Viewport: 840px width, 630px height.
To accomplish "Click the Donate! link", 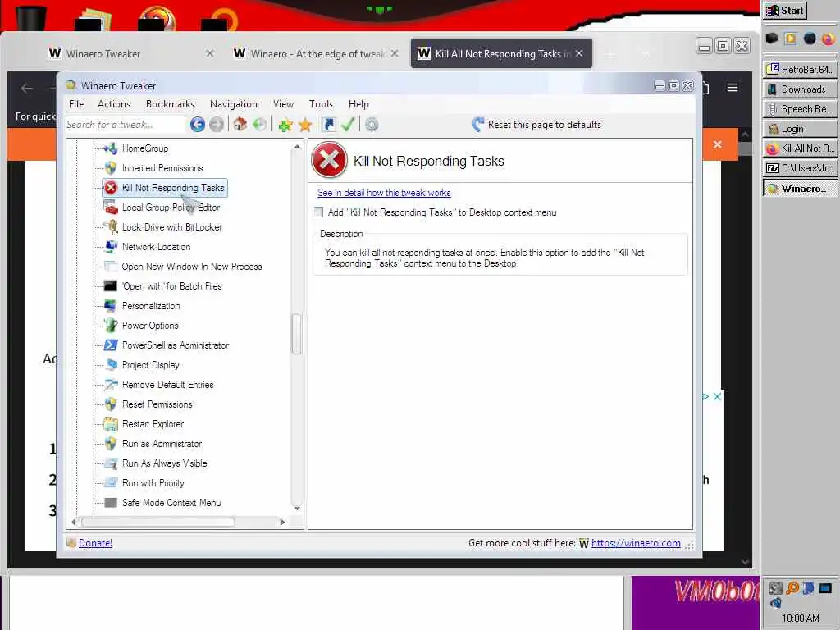I will [95, 543].
